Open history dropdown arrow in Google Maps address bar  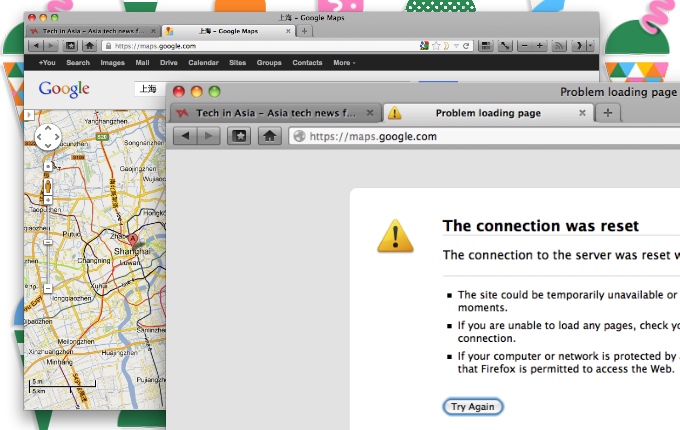(456, 46)
